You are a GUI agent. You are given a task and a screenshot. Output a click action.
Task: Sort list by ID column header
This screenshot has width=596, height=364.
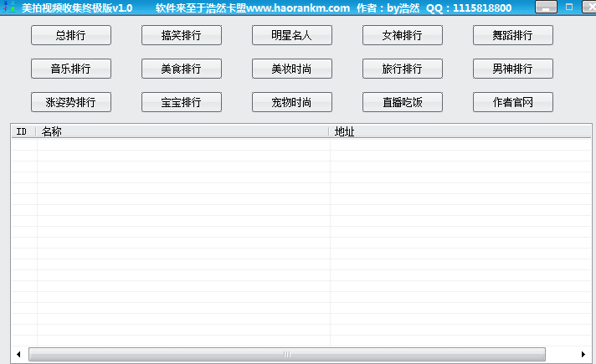23,131
